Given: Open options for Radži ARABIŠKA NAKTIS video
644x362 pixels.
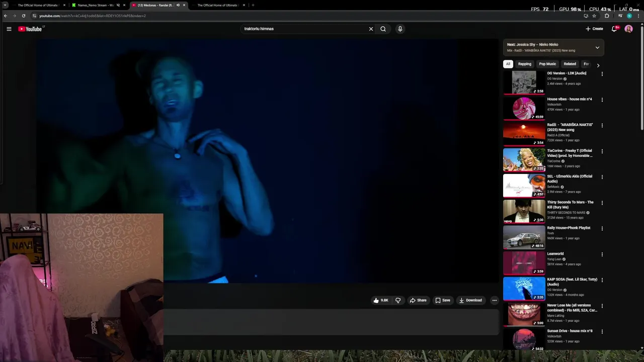Looking at the screenshot, I should pyautogui.click(x=602, y=125).
